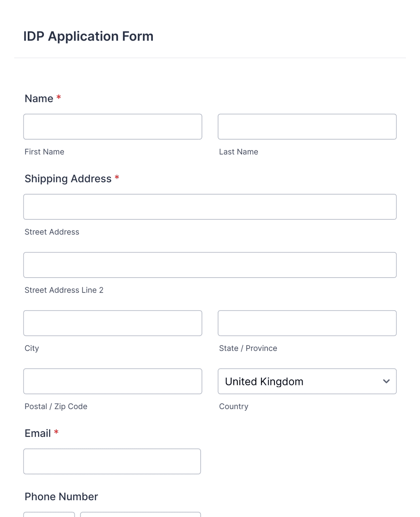The height and width of the screenshot is (517, 420).
Task: Click the Postal / Zip Code field
Action: 113,381
